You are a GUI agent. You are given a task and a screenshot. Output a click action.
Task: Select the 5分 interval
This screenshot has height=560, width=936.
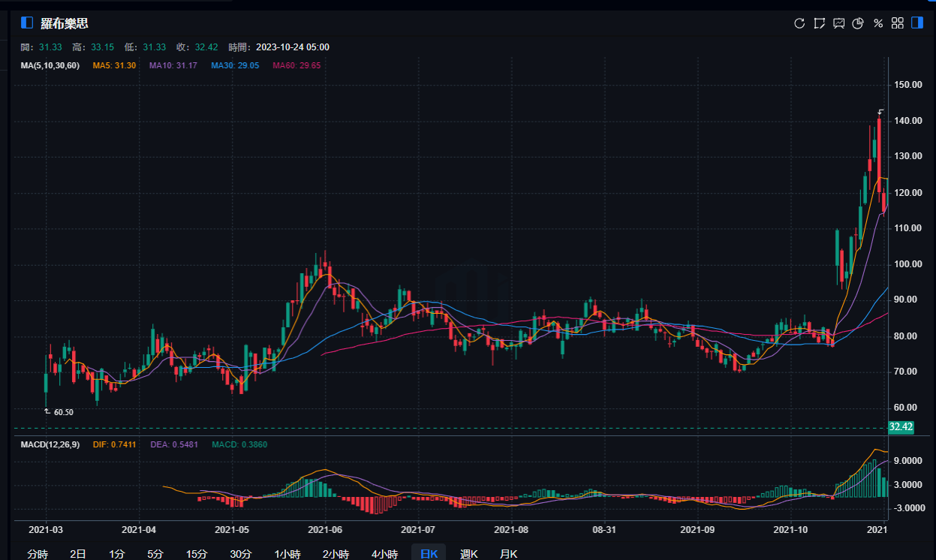(x=155, y=554)
